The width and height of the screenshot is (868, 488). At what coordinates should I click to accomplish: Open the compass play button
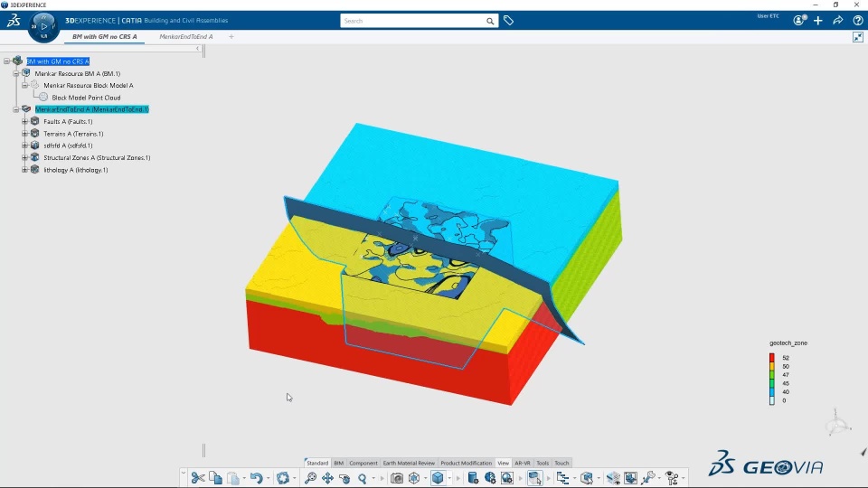[x=43, y=26]
